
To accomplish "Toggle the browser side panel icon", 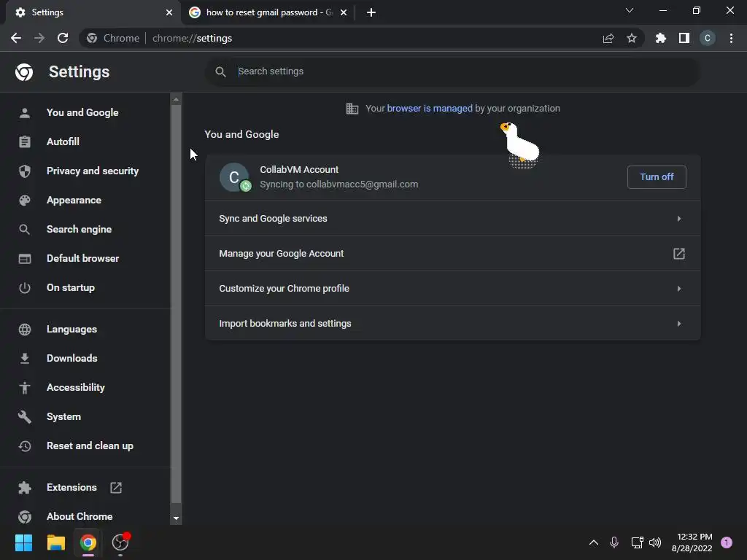I will tap(684, 38).
